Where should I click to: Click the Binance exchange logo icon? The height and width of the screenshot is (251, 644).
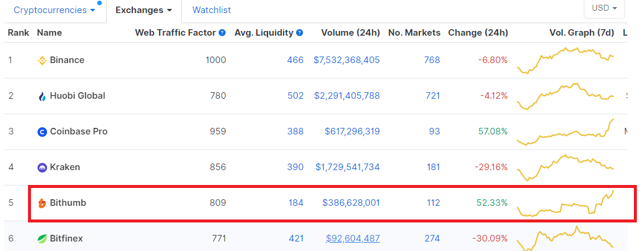click(x=42, y=61)
